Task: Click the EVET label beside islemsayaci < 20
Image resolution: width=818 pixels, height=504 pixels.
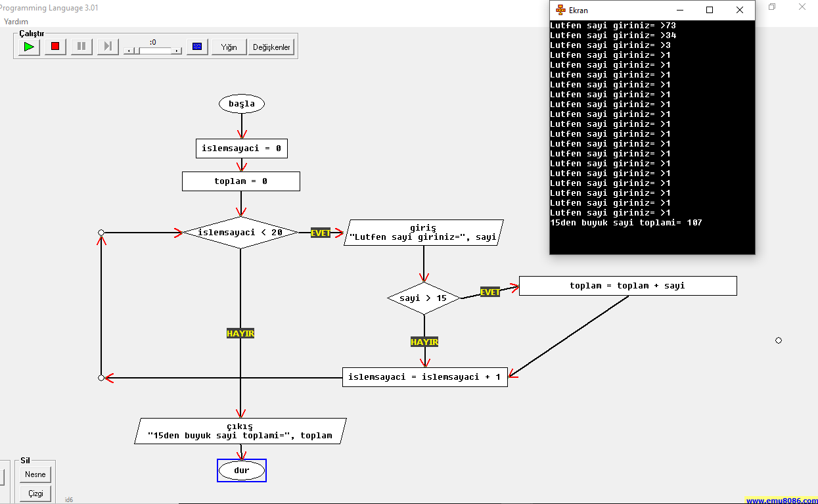Action: tap(321, 233)
